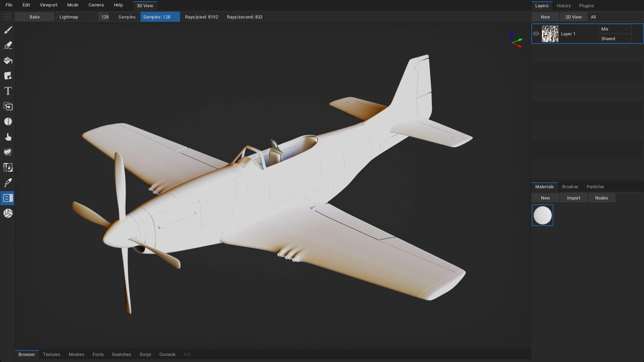Select the eyedropper Picker tool
644x362 pixels.
(x=8, y=183)
